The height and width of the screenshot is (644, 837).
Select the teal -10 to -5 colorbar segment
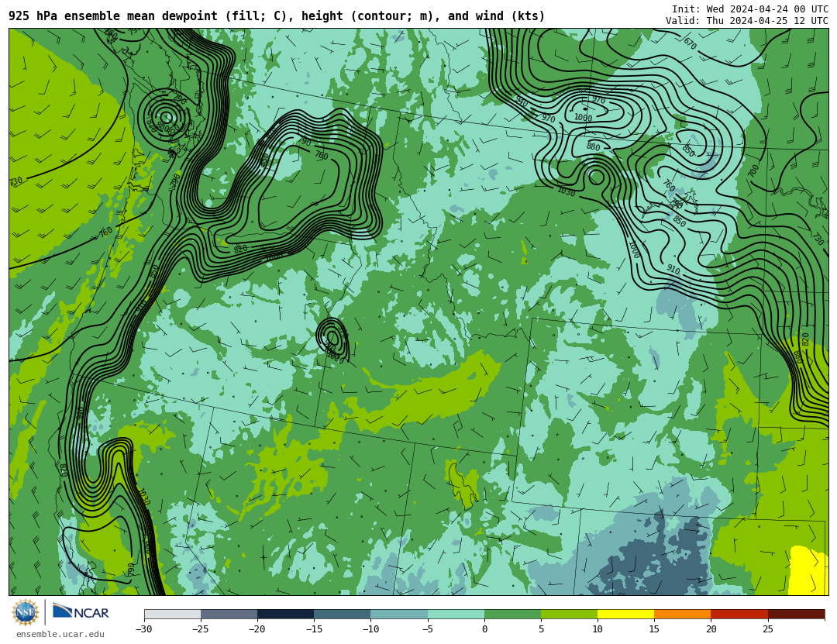[x=399, y=614]
